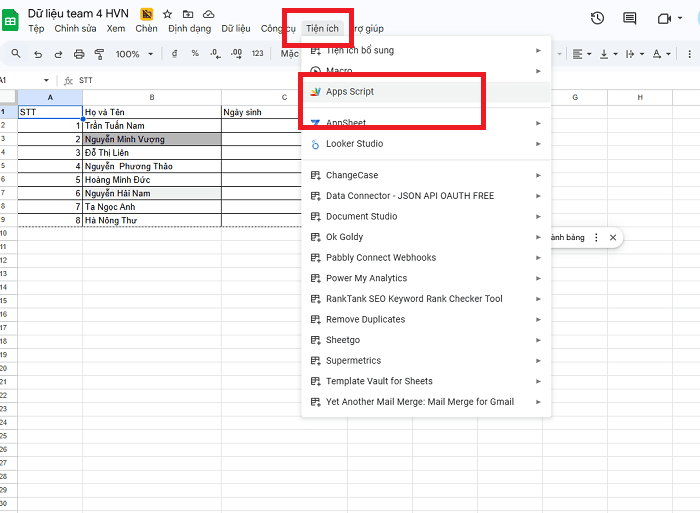
Task: Click the print icon
Action: coord(78,54)
